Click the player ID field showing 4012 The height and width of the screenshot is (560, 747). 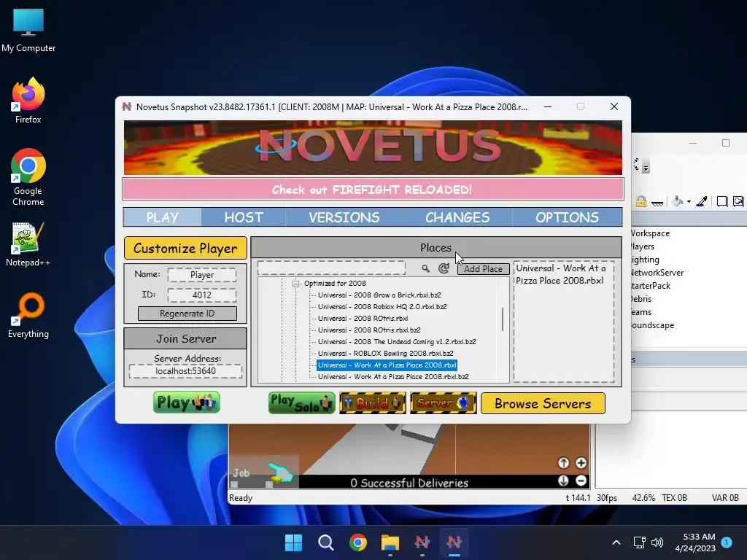[x=202, y=295]
